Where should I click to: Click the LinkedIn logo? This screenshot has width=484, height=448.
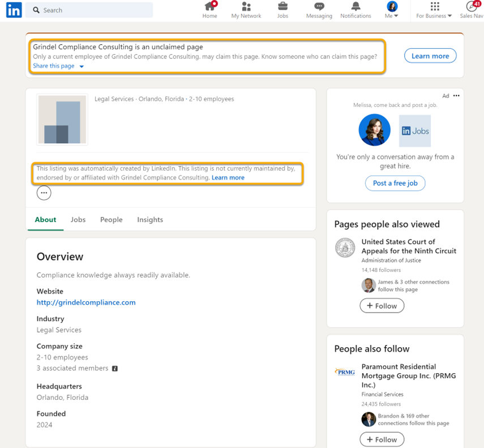(14, 10)
